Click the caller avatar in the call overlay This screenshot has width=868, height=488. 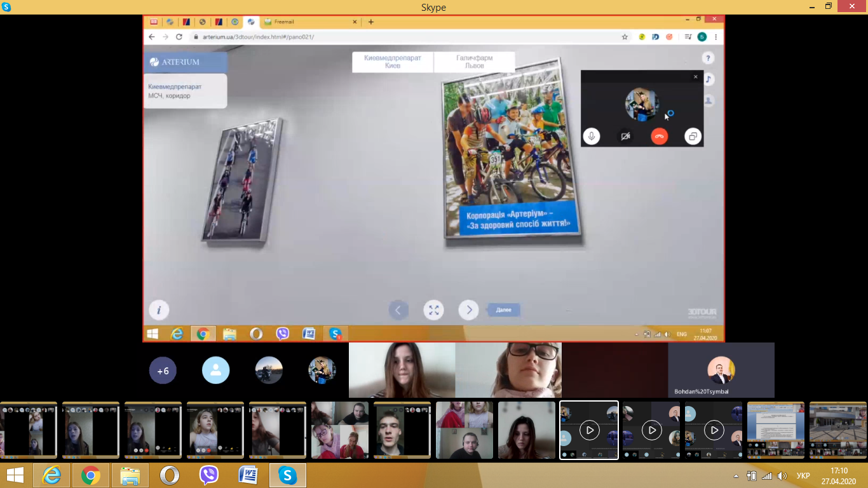pyautogui.click(x=642, y=104)
